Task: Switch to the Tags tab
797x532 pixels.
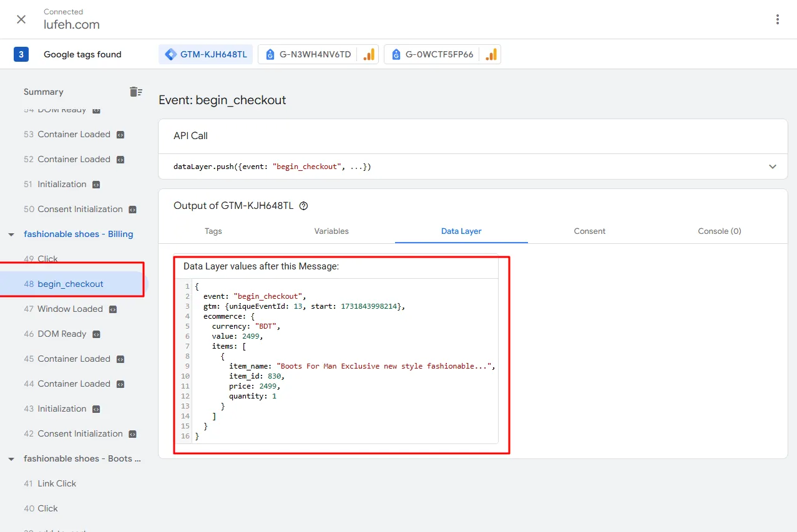Action: pyautogui.click(x=213, y=231)
